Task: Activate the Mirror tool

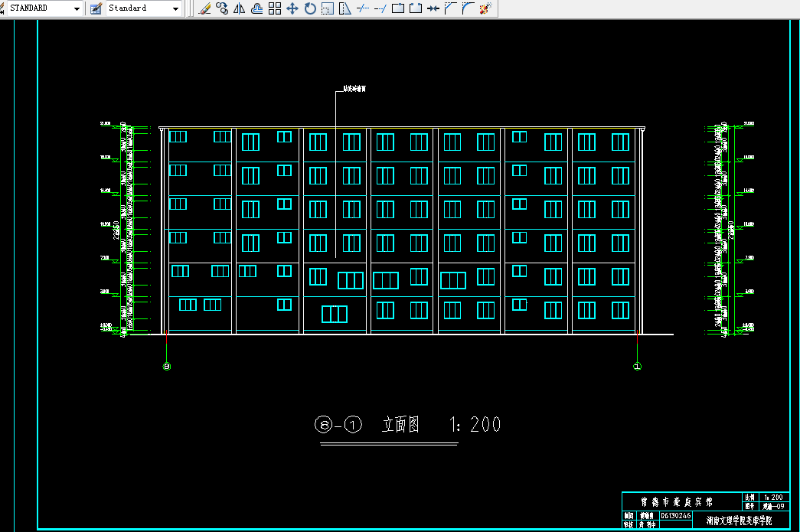Action: 240,8
